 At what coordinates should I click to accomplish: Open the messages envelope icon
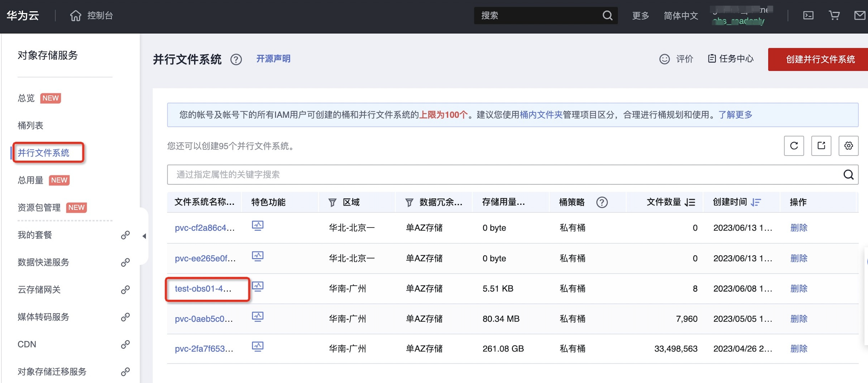pos(860,15)
